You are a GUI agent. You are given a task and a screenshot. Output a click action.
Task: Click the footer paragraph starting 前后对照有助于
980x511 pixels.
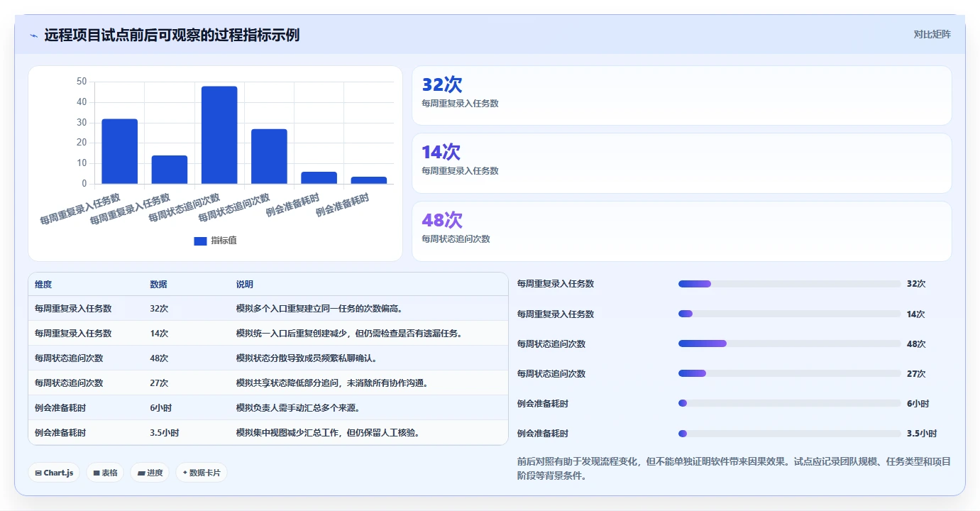pos(734,469)
